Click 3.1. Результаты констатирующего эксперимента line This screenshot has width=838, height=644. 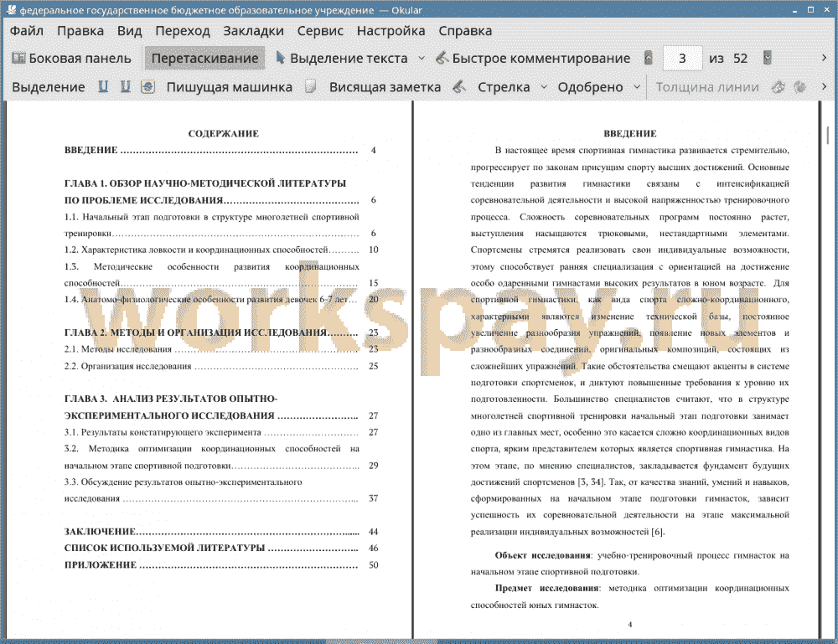[221, 432]
